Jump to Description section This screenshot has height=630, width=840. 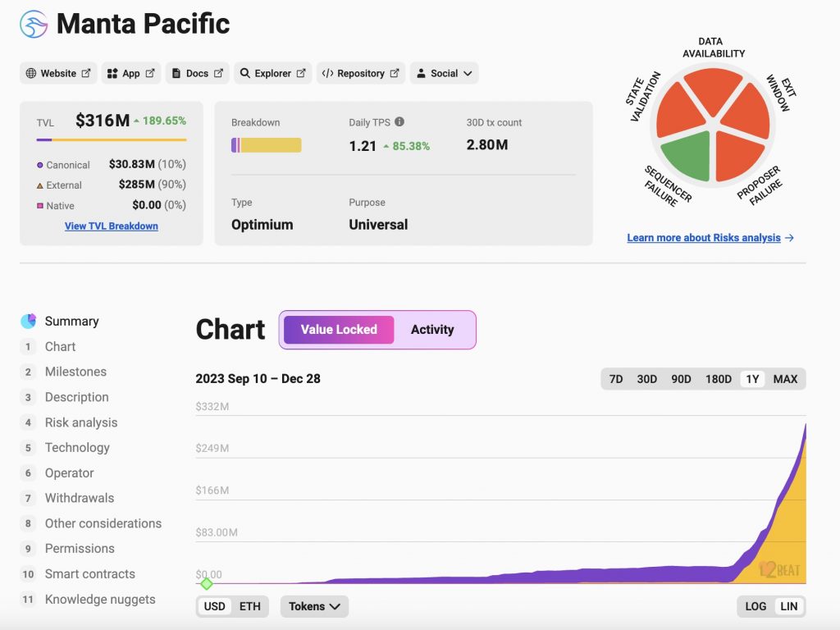(x=76, y=397)
